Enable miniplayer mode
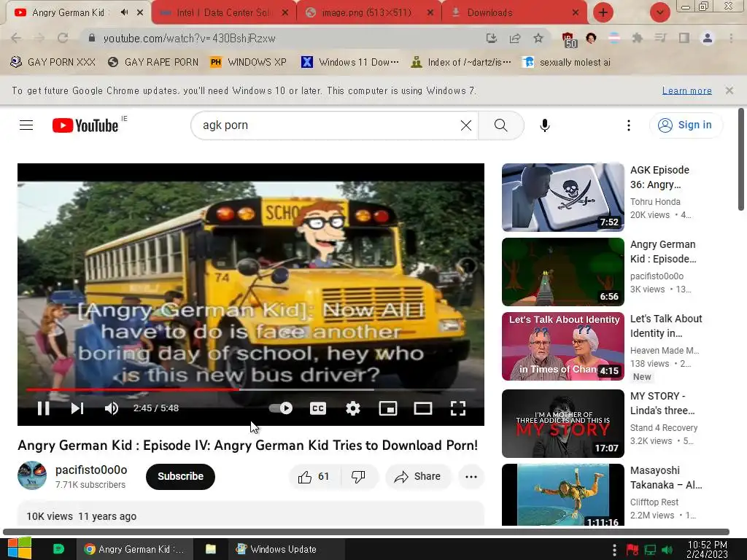 pyautogui.click(x=388, y=408)
